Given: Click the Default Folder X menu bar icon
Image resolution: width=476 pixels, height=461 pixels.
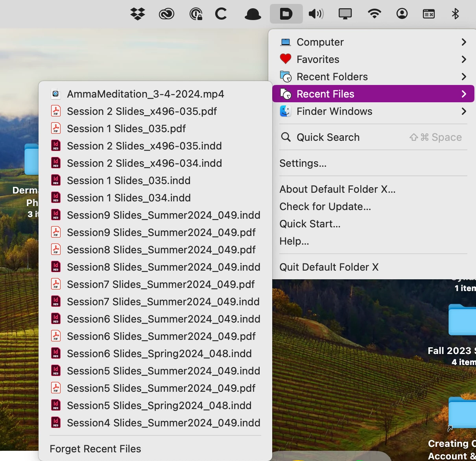Looking at the screenshot, I should point(286,14).
